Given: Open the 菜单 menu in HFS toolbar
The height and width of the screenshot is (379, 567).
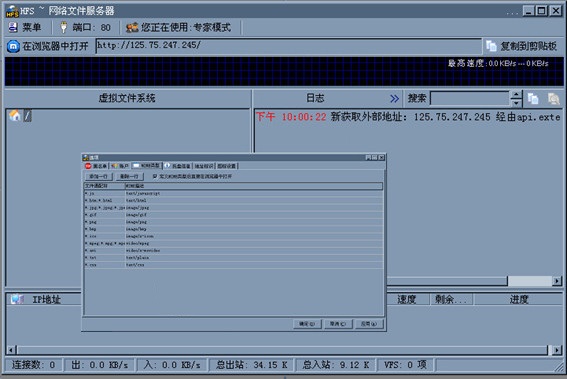Looking at the screenshot, I should [x=25, y=27].
